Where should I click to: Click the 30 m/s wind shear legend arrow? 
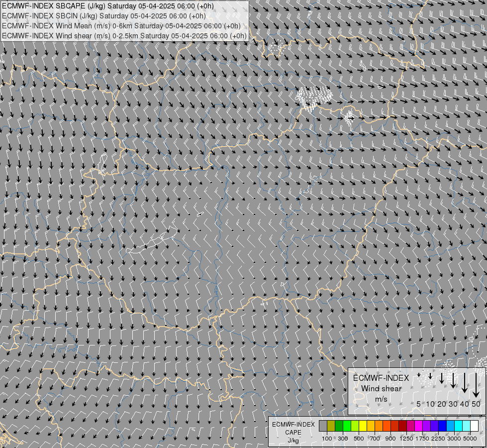(453, 380)
